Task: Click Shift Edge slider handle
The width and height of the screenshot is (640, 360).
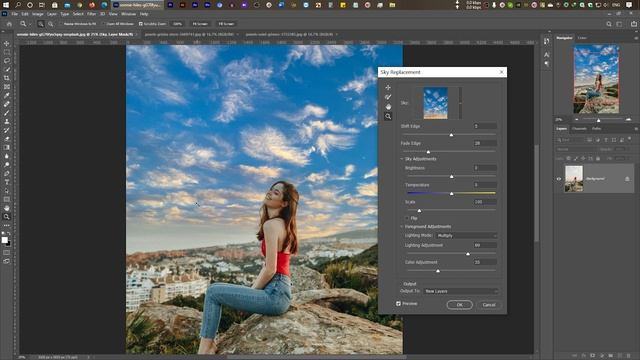Action: 451,134
